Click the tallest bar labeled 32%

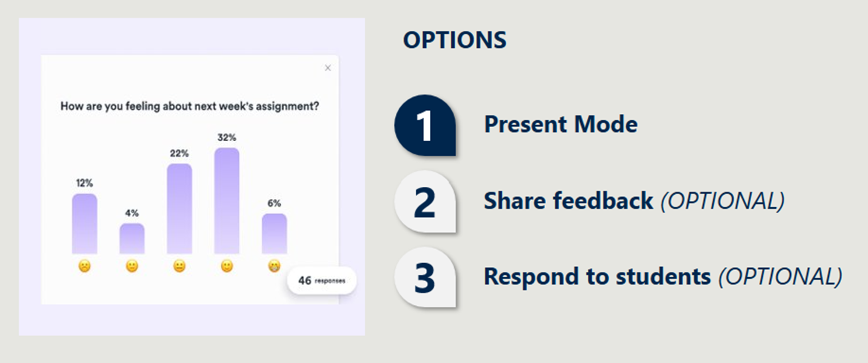[x=227, y=200]
